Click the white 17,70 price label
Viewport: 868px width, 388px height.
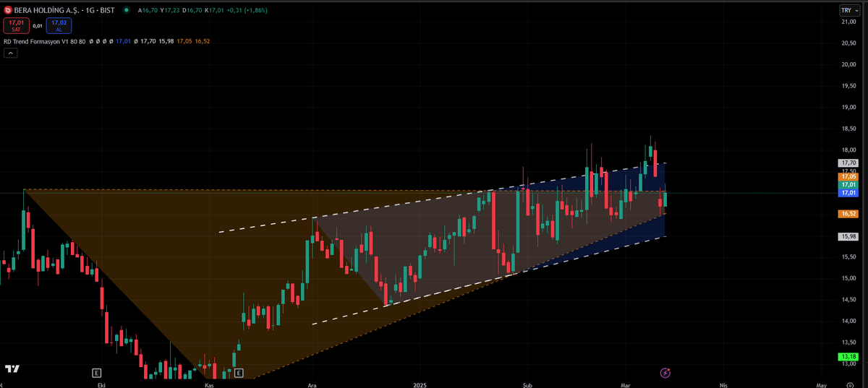coord(848,163)
